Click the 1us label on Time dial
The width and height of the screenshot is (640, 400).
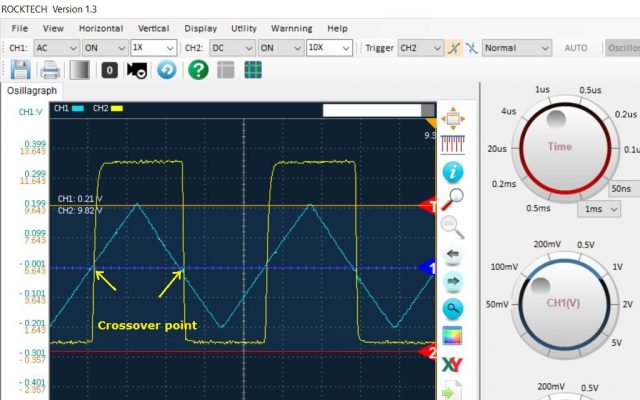pos(542,90)
